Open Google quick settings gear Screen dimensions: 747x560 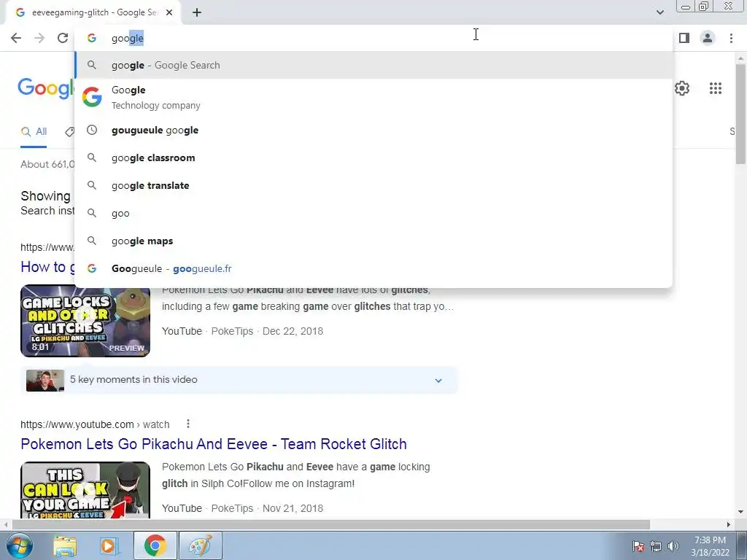[x=682, y=88]
